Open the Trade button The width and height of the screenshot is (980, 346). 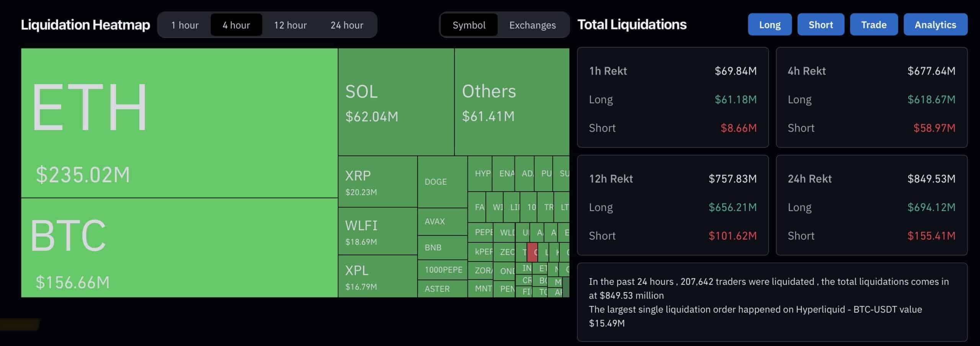(x=874, y=25)
